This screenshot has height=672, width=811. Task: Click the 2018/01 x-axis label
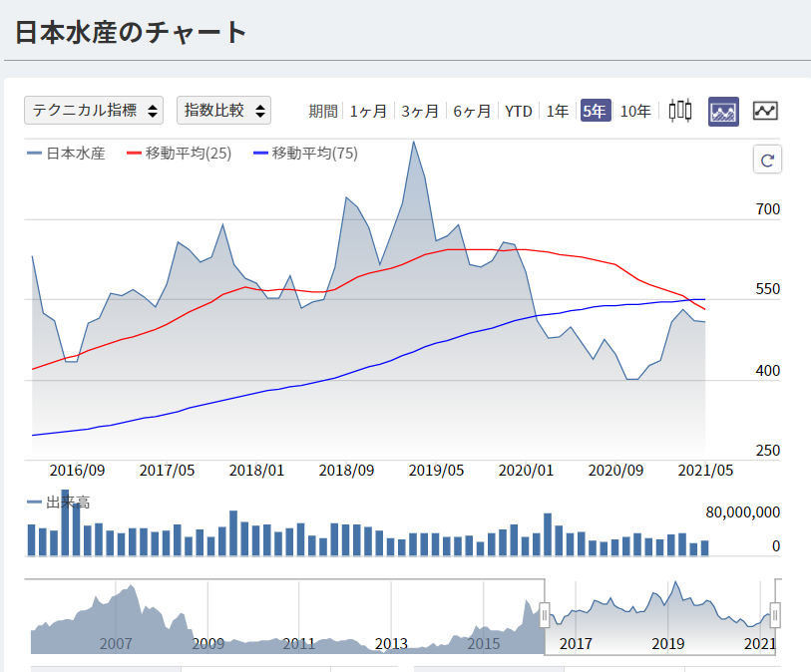point(256,471)
